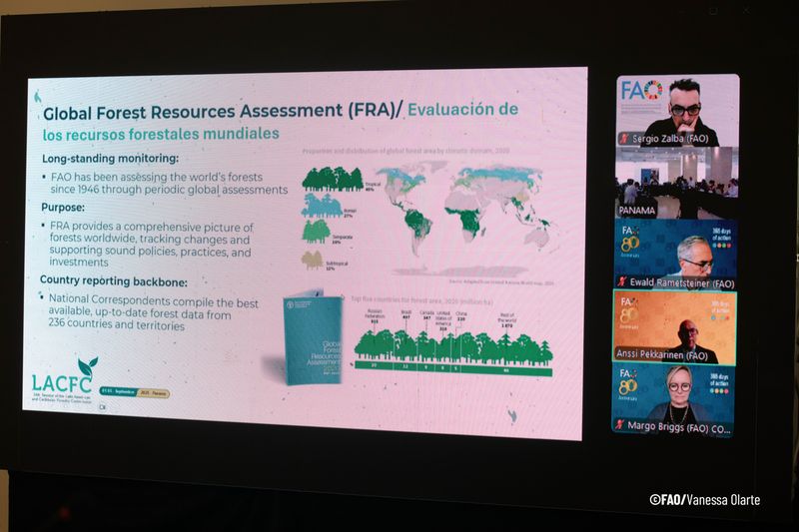
Task: Click the muted mic icon beside Ewald Rametsteiner
Action: click(621, 281)
